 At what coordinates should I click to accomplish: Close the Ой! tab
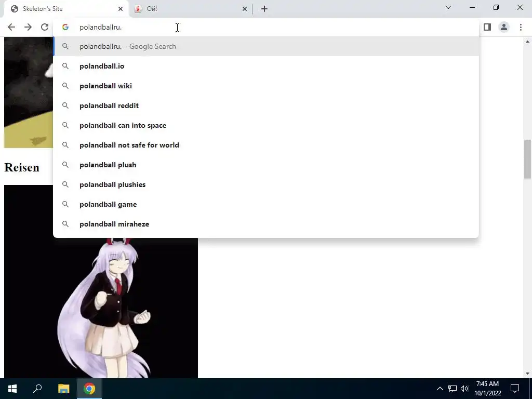point(245,9)
